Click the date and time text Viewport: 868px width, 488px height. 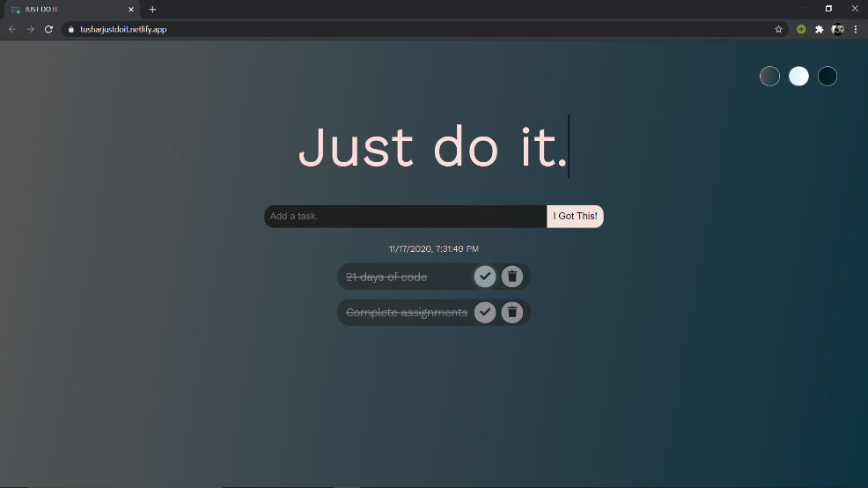[x=433, y=248]
